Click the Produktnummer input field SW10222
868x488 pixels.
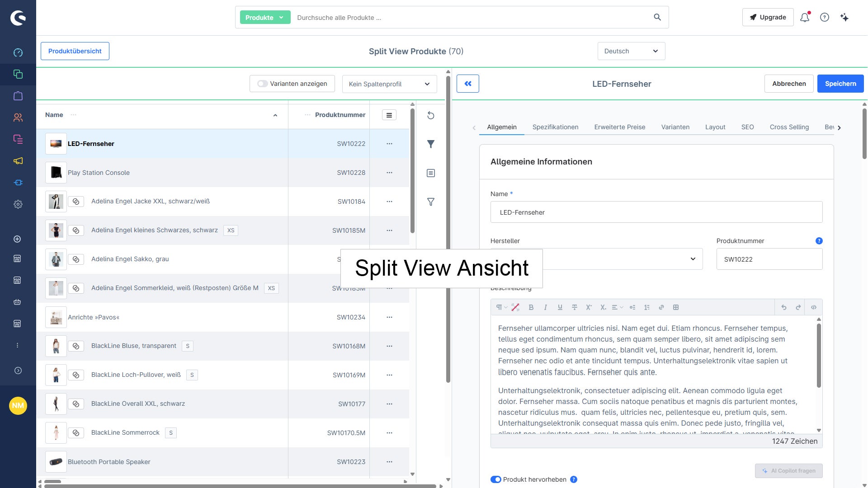(x=769, y=259)
